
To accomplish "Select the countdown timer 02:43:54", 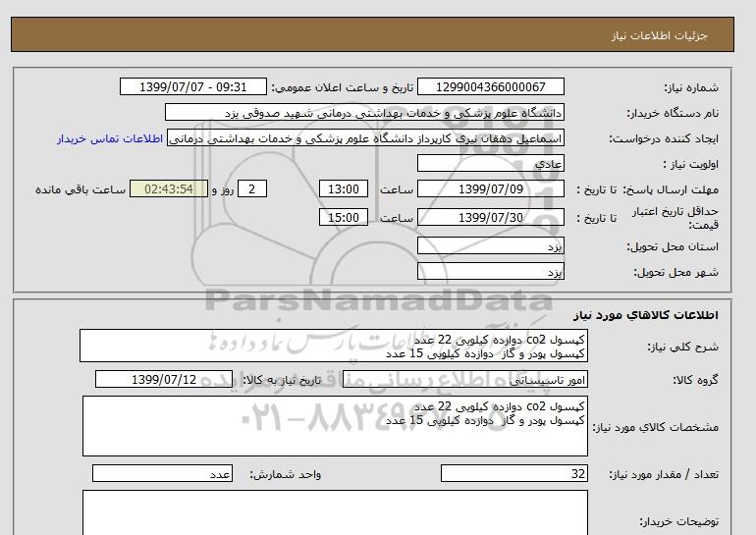I will pyautogui.click(x=169, y=188).
